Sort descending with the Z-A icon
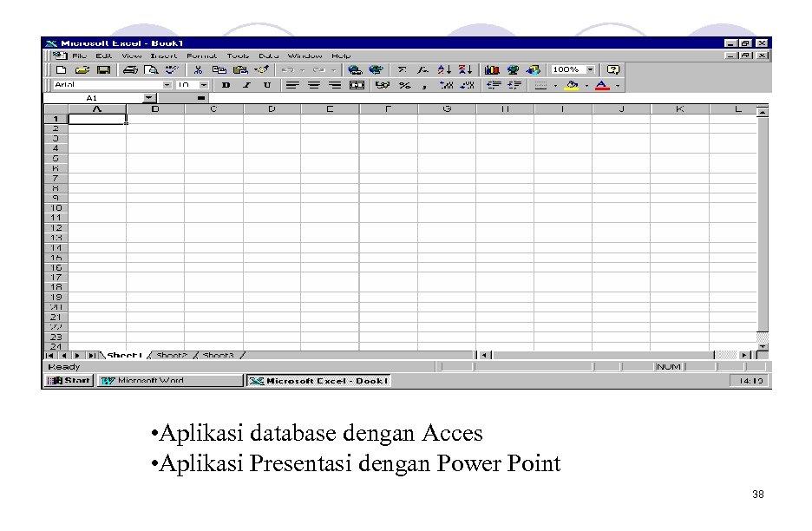This screenshot has height=531, width=812. click(x=465, y=70)
